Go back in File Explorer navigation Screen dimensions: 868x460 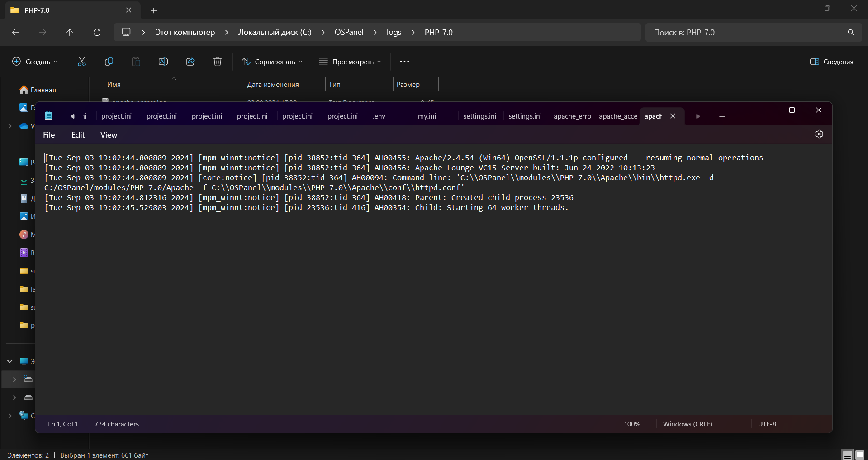click(x=15, y=32)
